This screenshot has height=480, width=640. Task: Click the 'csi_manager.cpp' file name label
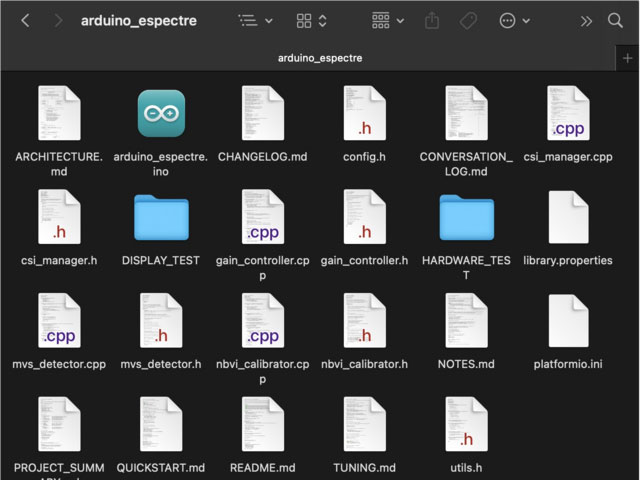point(568,157)
